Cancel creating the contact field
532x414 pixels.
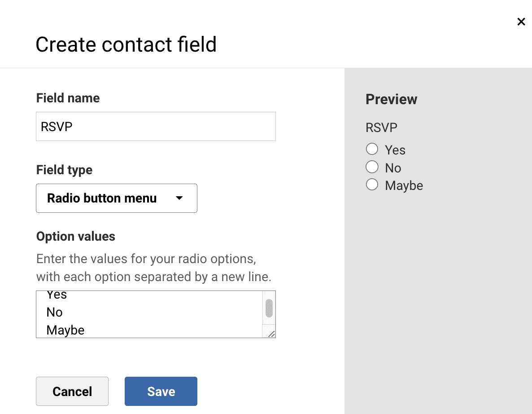coord(72,391)
